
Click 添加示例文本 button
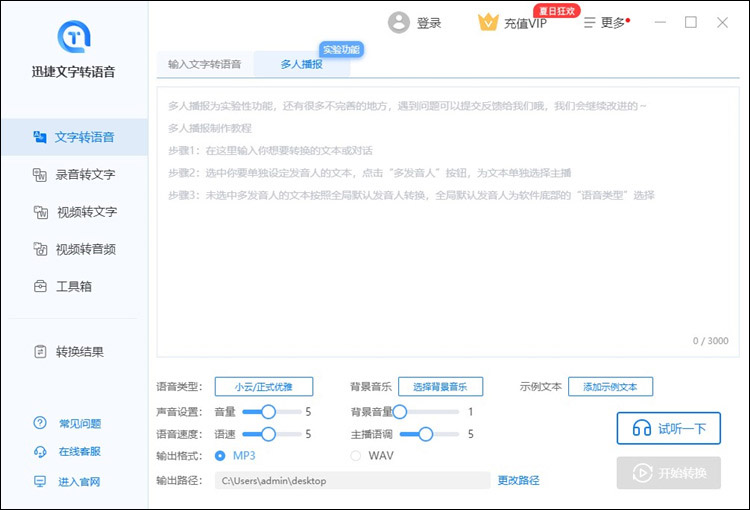coord(610,387)
